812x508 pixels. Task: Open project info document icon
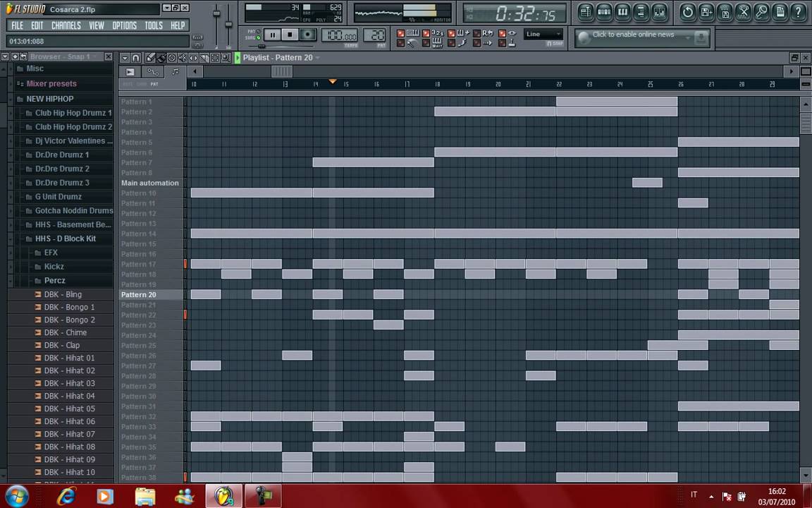[x=780, y=12]
